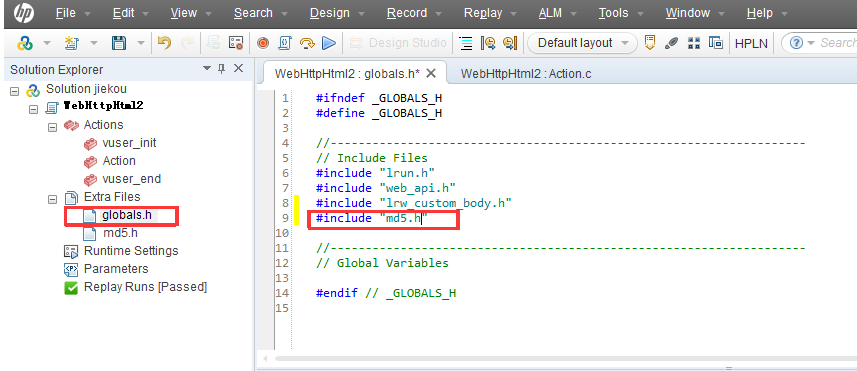Pin the Solution Explorer panel
This screenshot has height=371, width=857.
coord(221,69)
